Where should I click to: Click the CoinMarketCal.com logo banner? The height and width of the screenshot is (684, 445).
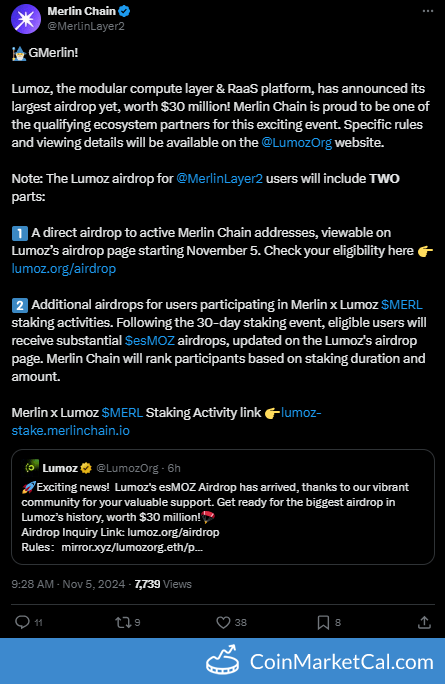pos(320,661)
